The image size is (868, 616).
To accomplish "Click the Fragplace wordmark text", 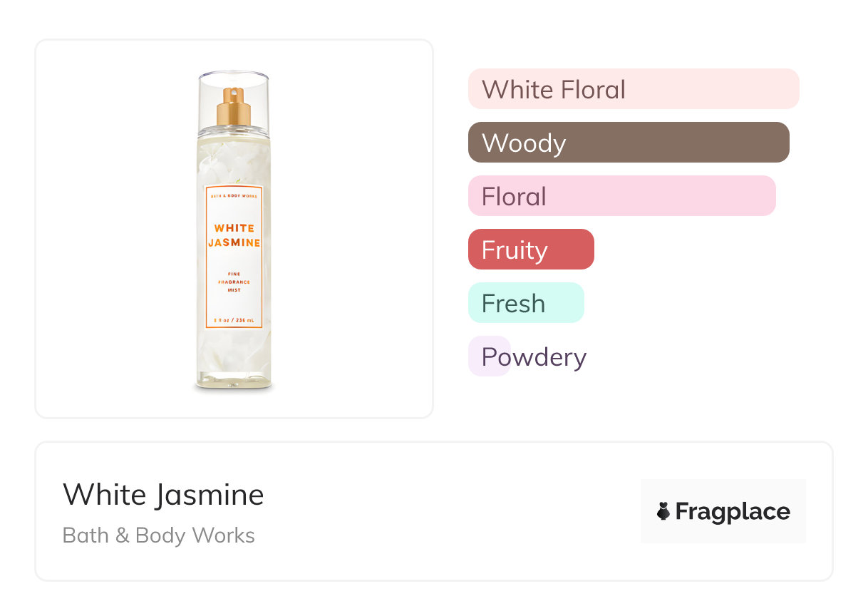I will pos(733,511).
